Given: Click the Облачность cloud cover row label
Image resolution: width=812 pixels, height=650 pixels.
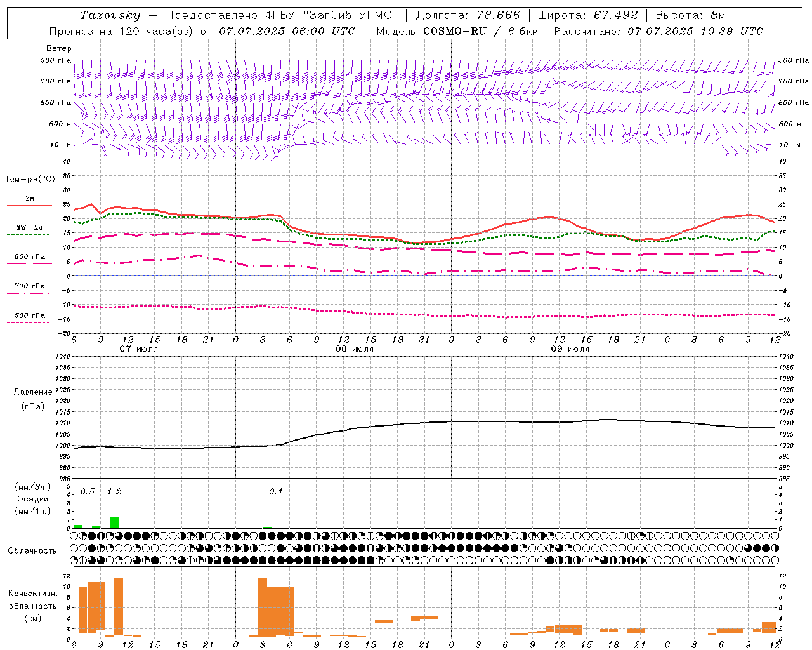Looking at the screenshot, I should [32, 551].
